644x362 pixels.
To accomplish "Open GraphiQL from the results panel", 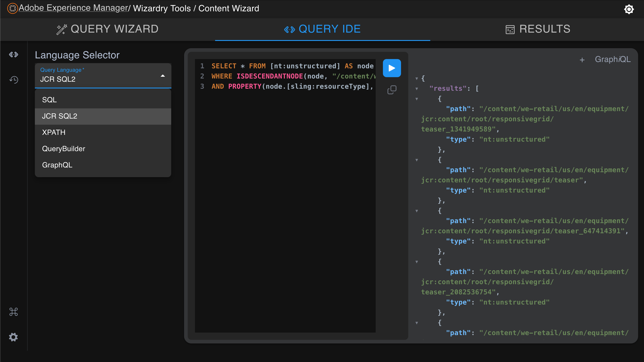I will 613,60.
